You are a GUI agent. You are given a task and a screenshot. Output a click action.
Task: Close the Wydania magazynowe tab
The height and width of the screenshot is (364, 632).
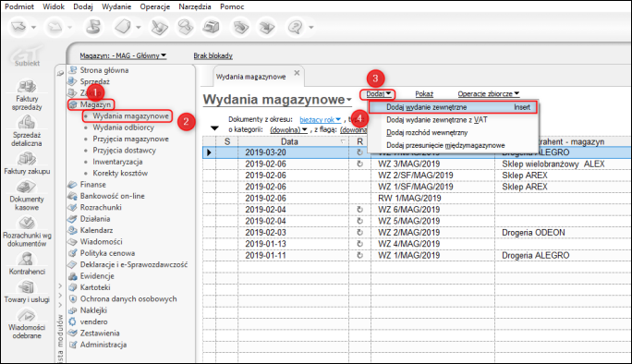[297, 73]
